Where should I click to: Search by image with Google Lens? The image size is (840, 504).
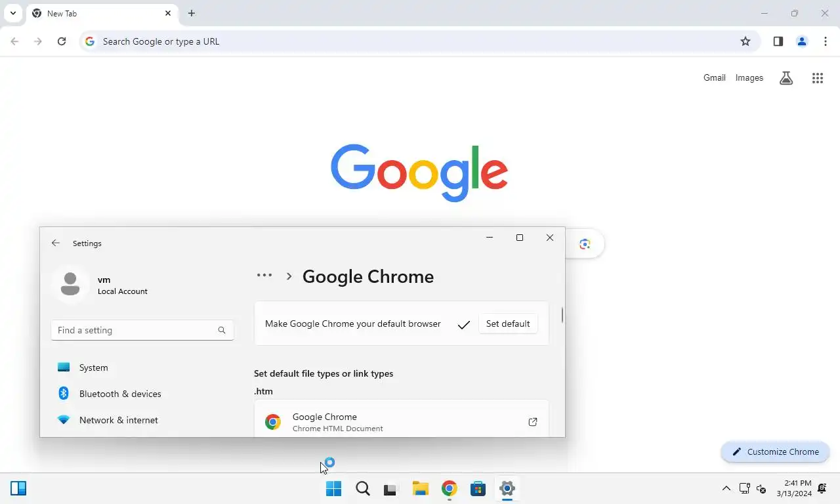tap(585, 244)
